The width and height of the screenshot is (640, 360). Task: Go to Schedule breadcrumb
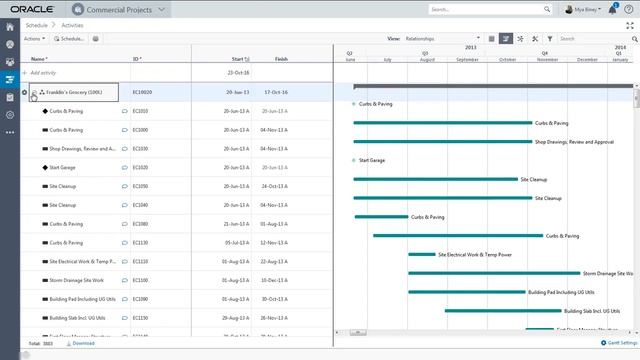pyautogui.click(x=36, y=25)
